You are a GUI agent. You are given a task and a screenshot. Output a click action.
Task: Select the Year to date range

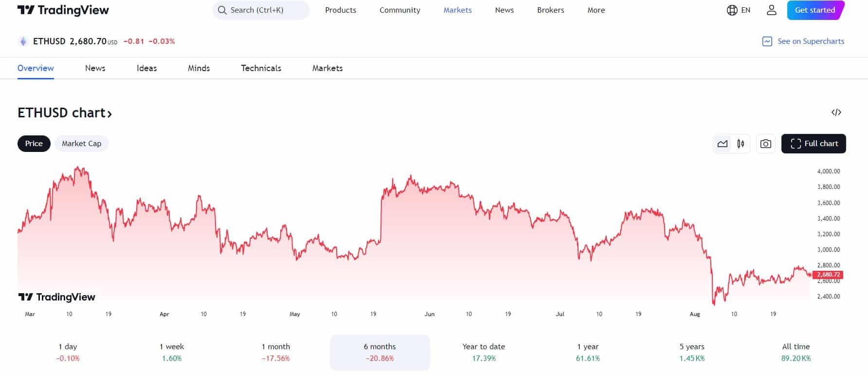[x=484, y=353]
